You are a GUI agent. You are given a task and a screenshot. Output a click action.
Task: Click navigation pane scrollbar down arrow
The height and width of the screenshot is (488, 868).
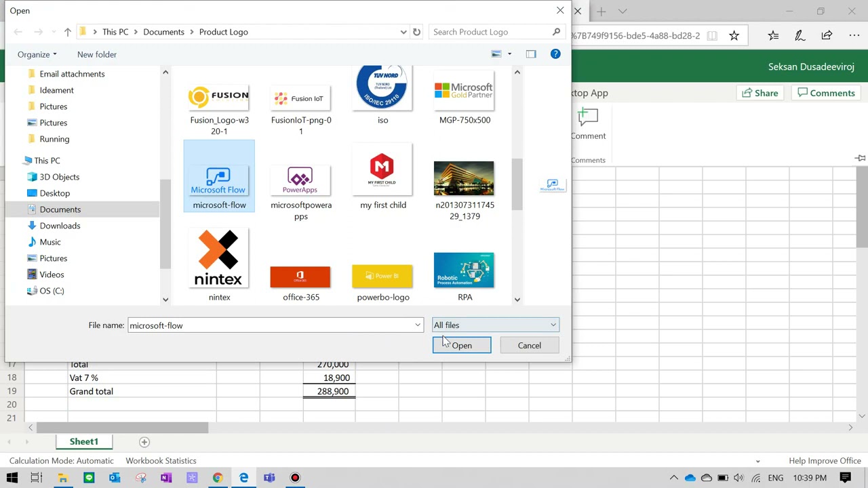pos(165,300)
